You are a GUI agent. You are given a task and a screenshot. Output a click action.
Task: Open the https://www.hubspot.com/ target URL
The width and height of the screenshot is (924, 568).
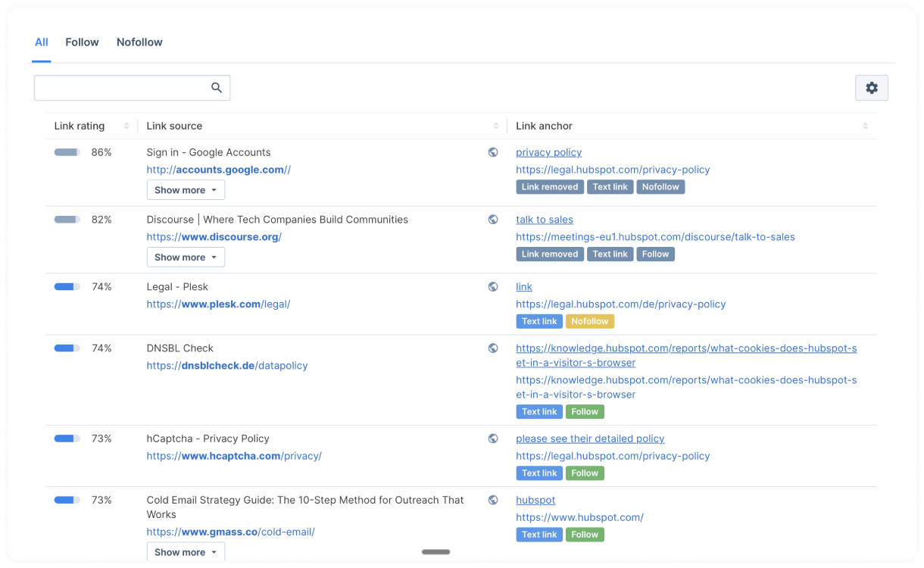[579, 518]
